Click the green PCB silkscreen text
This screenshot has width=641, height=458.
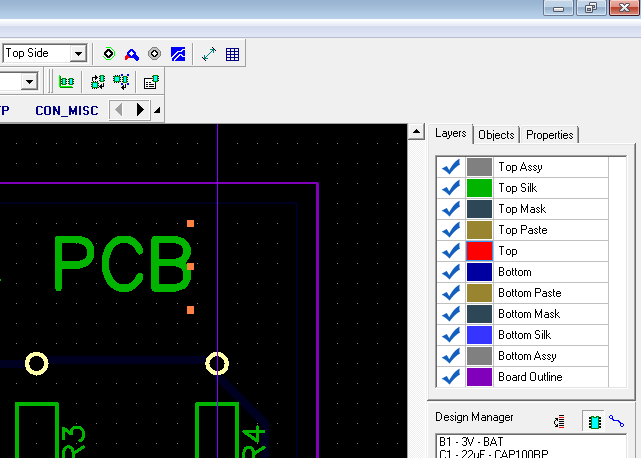[x=123, y=264]
